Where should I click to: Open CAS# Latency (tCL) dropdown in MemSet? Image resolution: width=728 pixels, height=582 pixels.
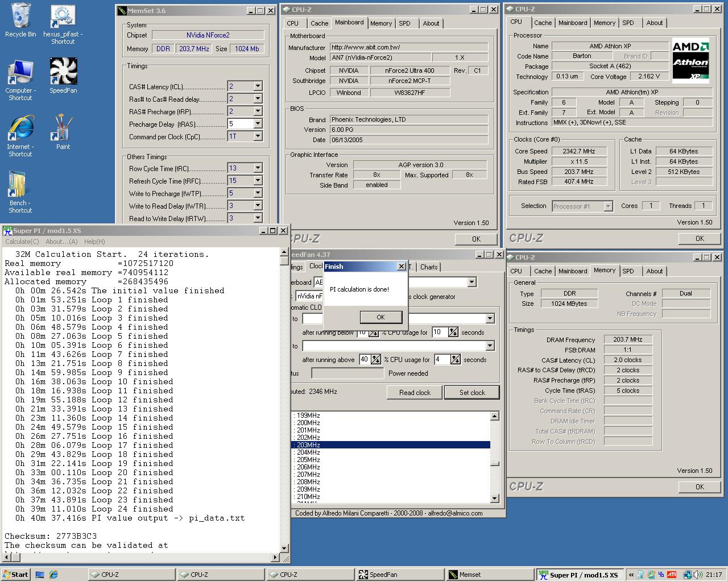(x=258, y=86)
